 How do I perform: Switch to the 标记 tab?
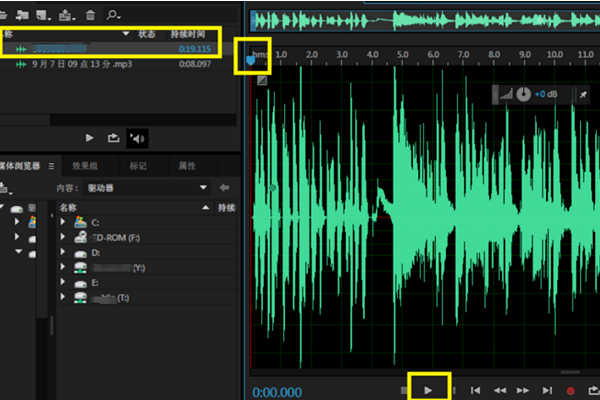coord(138,166)
